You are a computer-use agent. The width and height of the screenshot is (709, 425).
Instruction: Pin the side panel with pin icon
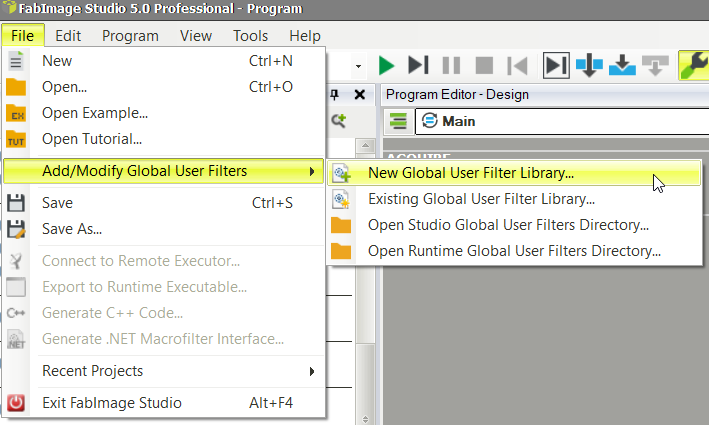(335, 94)
